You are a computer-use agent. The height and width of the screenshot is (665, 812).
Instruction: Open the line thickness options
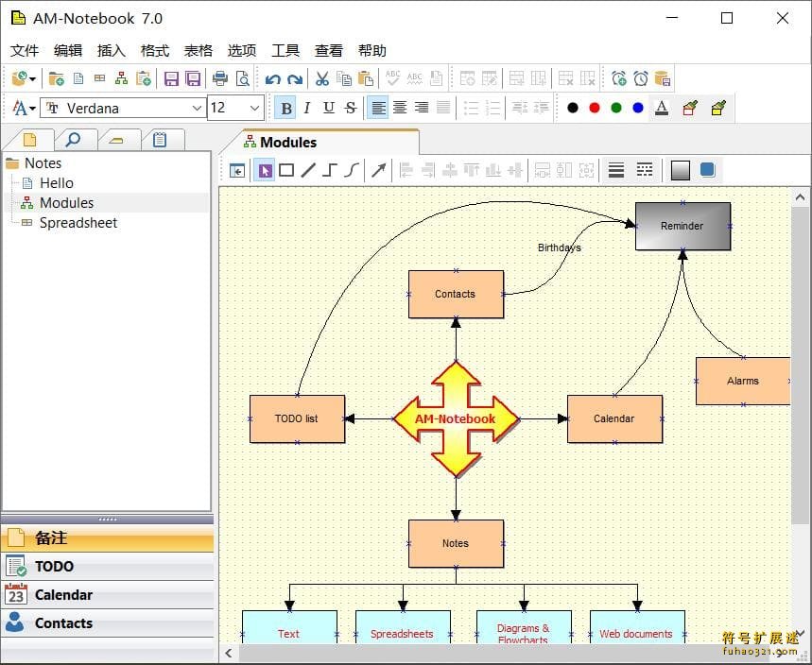615,170
